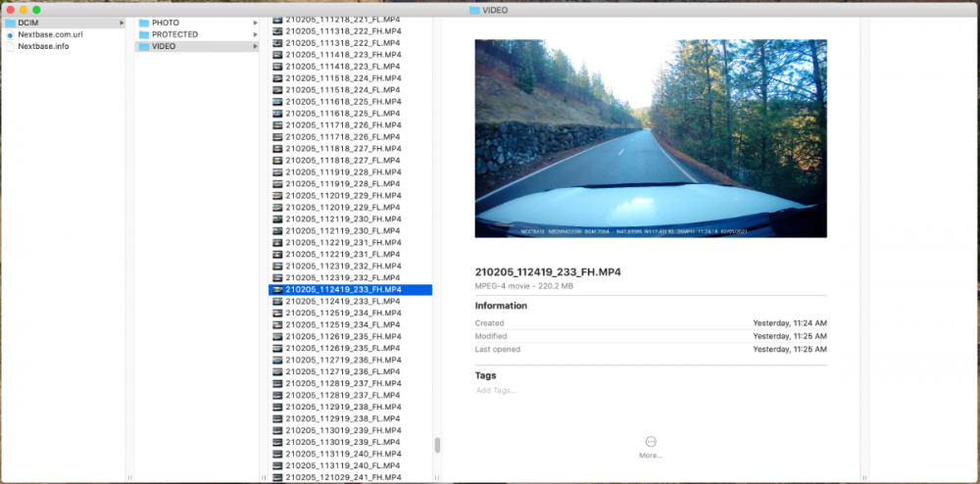This screenshot has height=484, width=980.
Task: Click the folder icon in window title
Action: tap(474, 10)
